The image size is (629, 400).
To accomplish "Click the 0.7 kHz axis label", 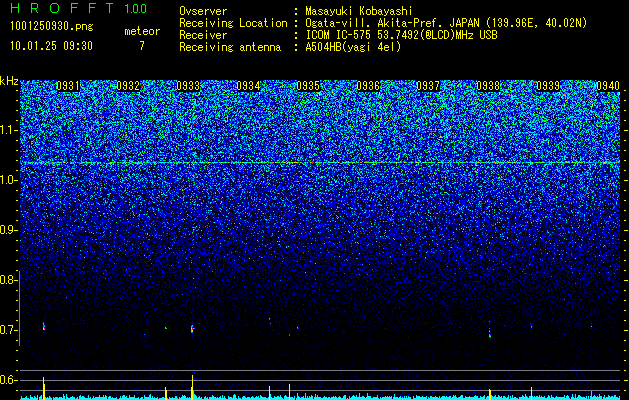I will 8,330.
